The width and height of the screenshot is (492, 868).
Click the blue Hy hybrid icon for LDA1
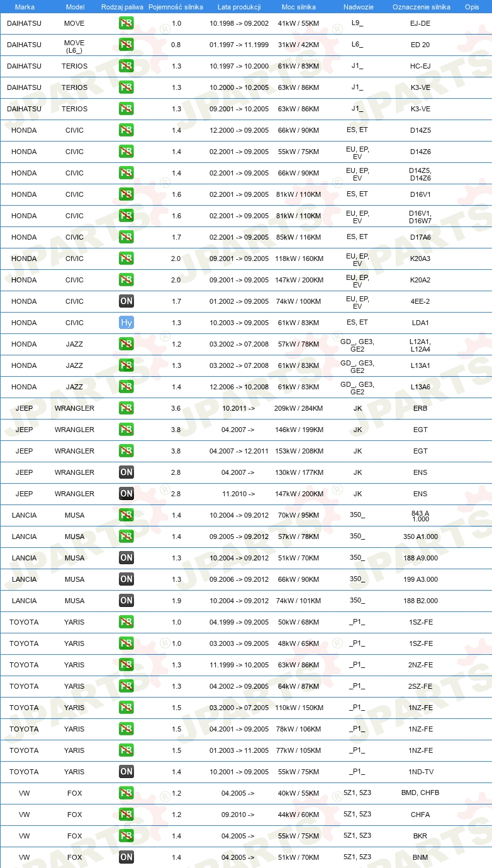click(x=126, y=323)
